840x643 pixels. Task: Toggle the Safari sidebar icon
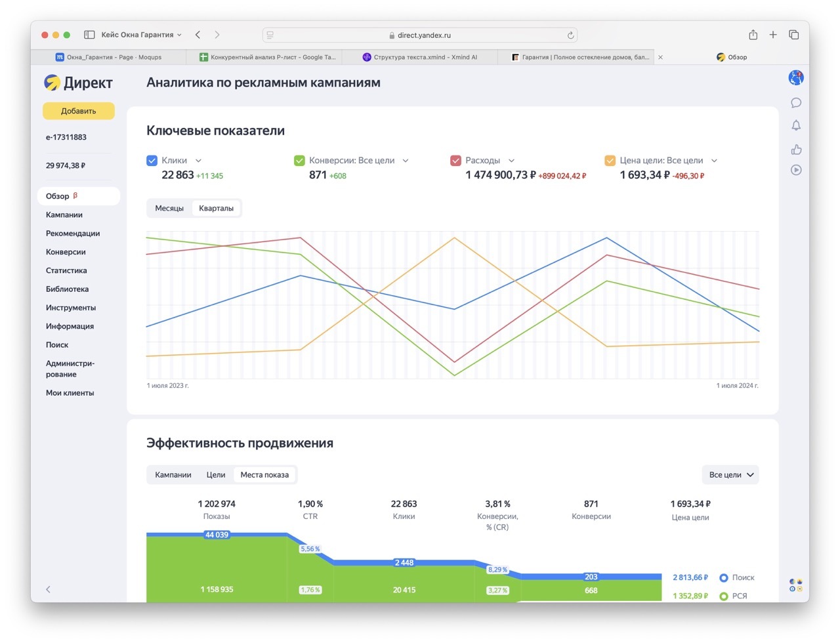(89, 35)
